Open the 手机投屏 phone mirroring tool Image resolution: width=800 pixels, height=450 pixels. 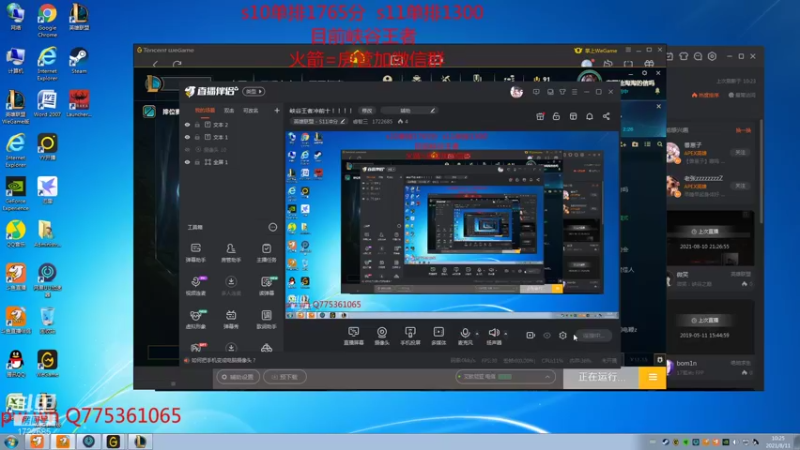tap(410, 336)
